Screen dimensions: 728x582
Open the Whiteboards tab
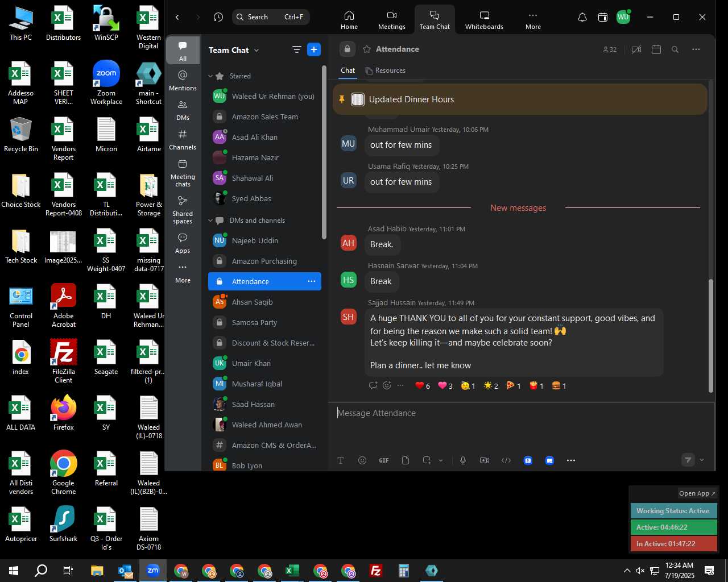pyautogui.click(x=484, y=20)
